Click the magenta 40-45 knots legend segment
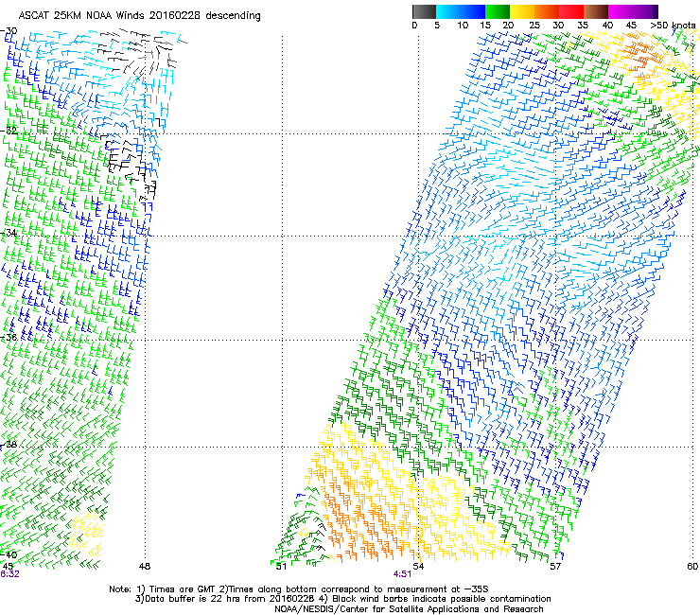 point(621,11)
